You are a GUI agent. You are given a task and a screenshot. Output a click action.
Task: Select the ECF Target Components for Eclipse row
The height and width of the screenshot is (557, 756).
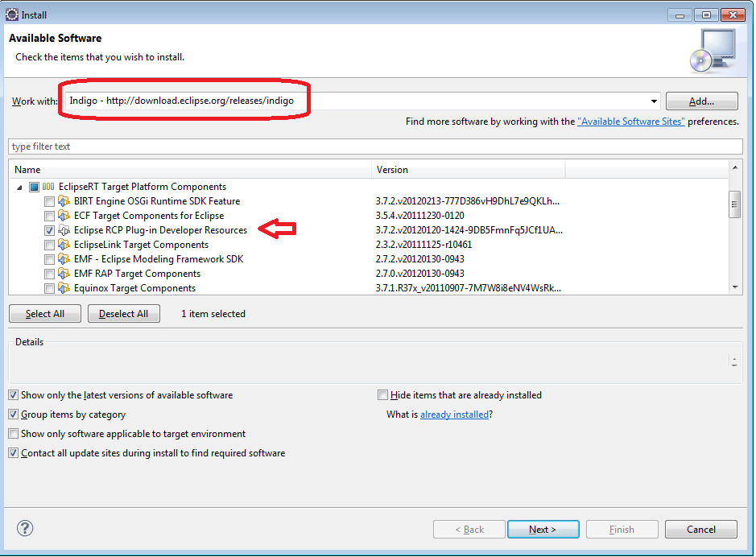[x=148, y=216]
